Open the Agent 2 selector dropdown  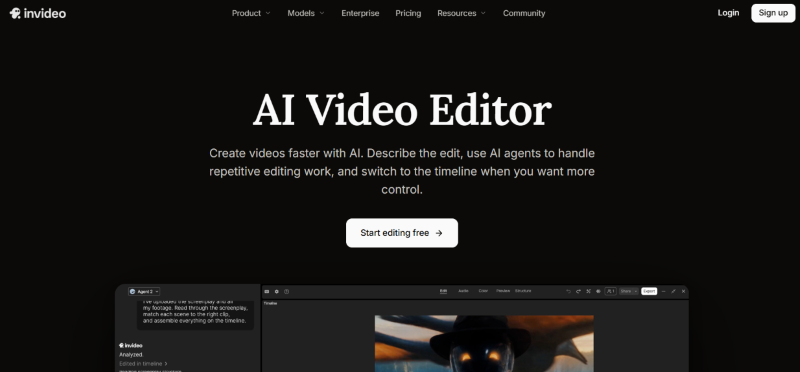click(x=144, y=291)
